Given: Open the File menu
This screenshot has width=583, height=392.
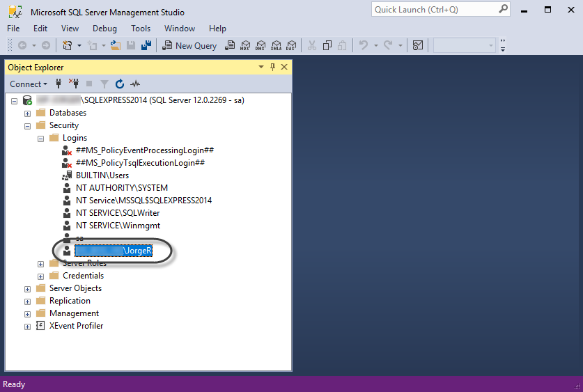Looking at the screenshot, I should tap(13, 29).
